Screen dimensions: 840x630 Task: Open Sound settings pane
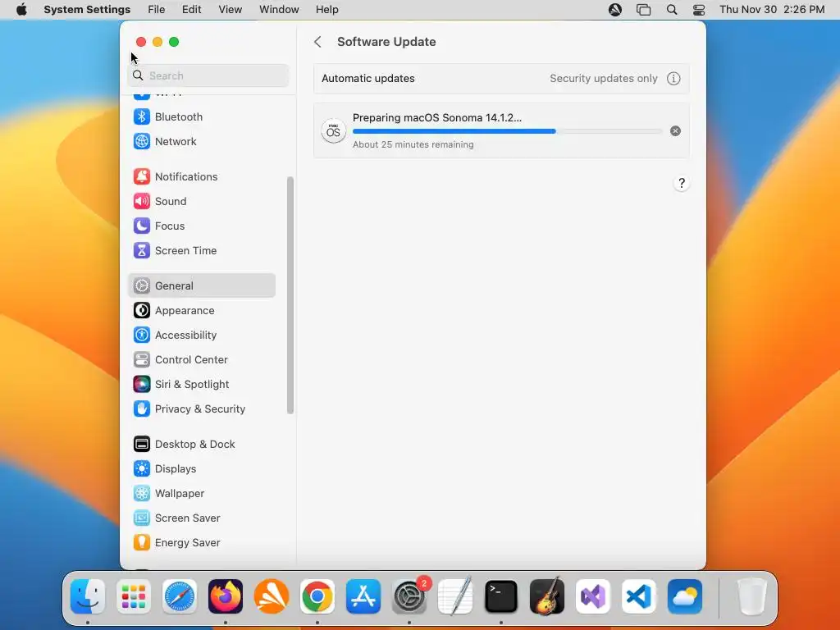point(202,202)
